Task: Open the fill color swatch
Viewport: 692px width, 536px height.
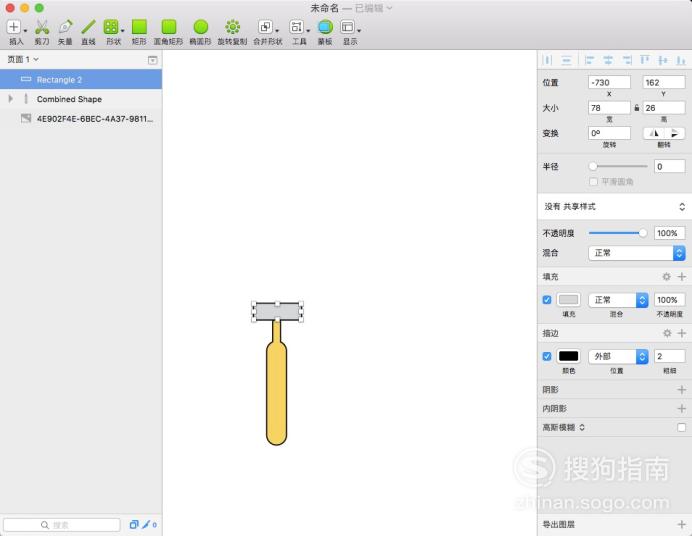Action: tap(568, 300)
